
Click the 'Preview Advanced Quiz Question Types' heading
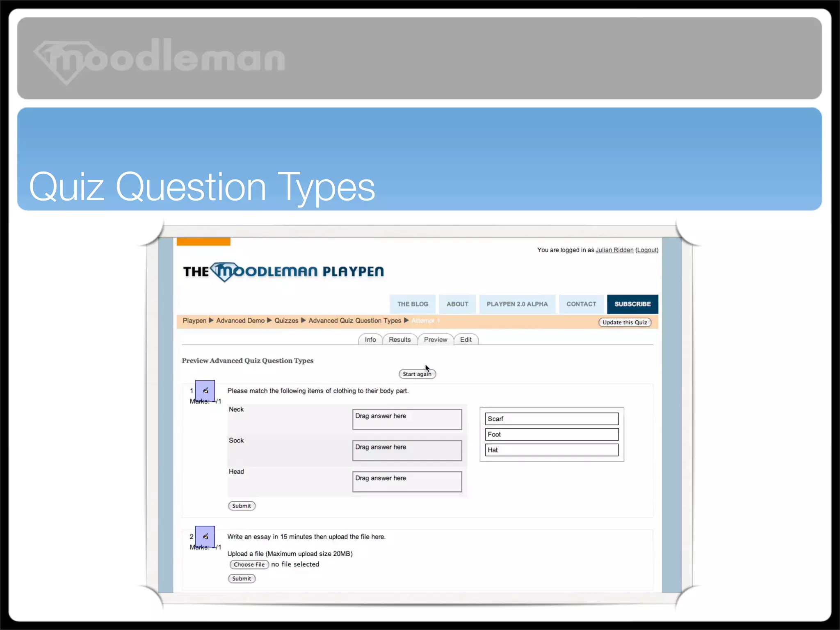click(x=247, y=361)
